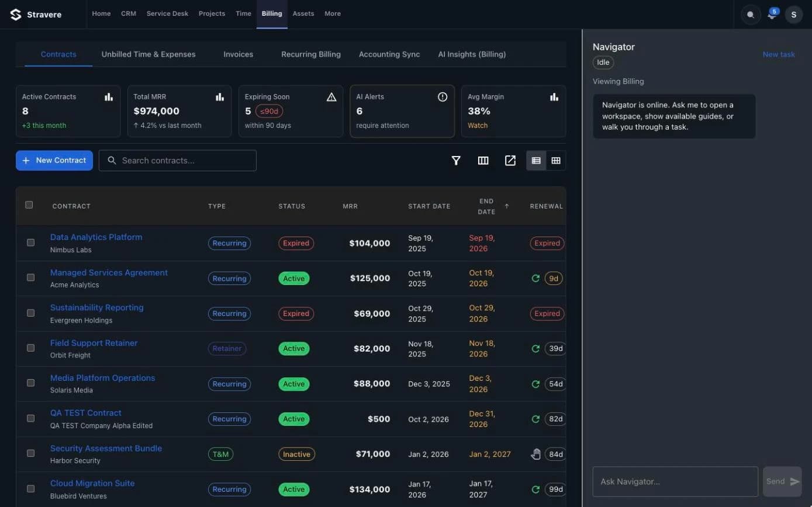Switch to the Invoices tab
The image size is (812, 507).
(x=238, y=54)
